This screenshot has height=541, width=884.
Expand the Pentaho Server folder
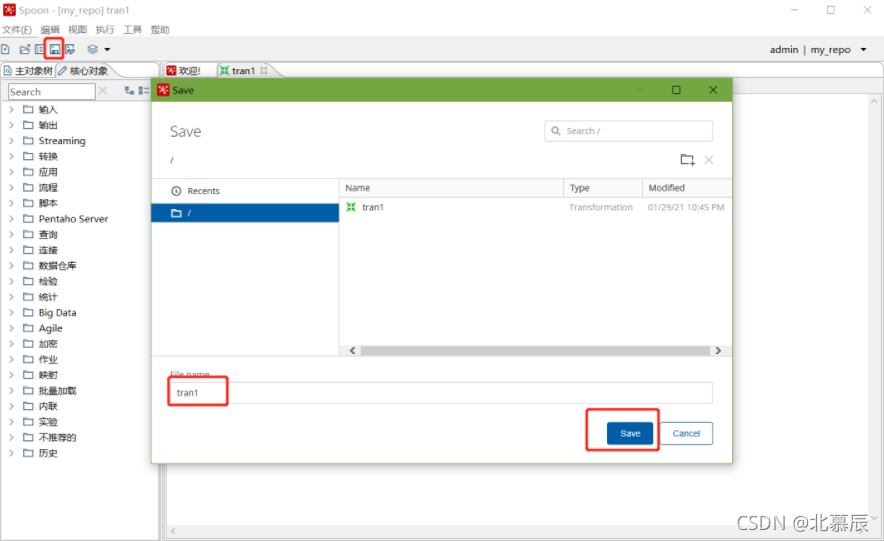tap(11, 219)
